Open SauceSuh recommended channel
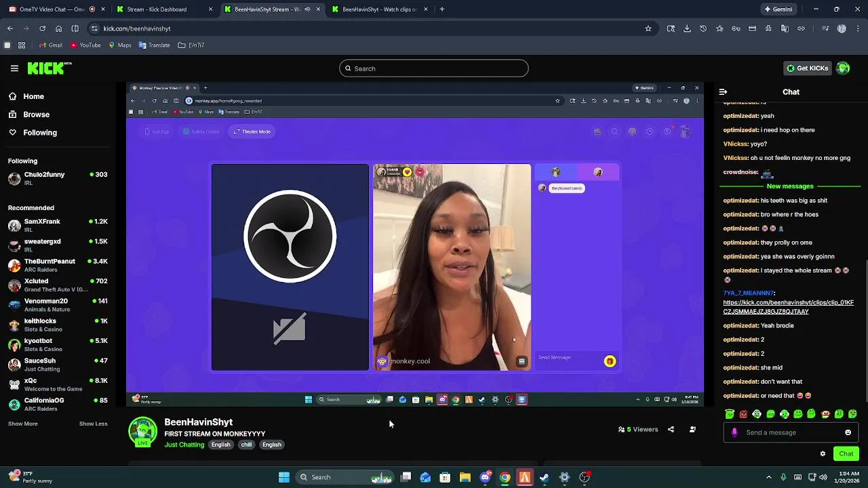Screen dimensions: 868x488 [58, 364]
